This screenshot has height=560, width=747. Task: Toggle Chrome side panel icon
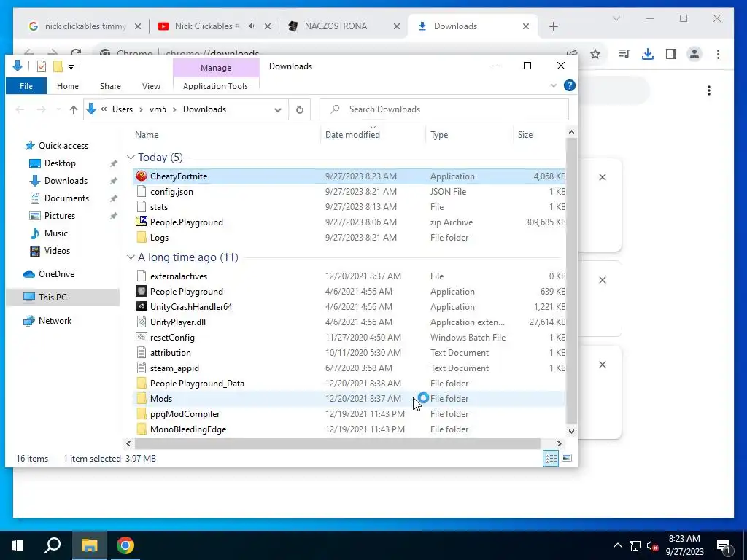point(671,54)
